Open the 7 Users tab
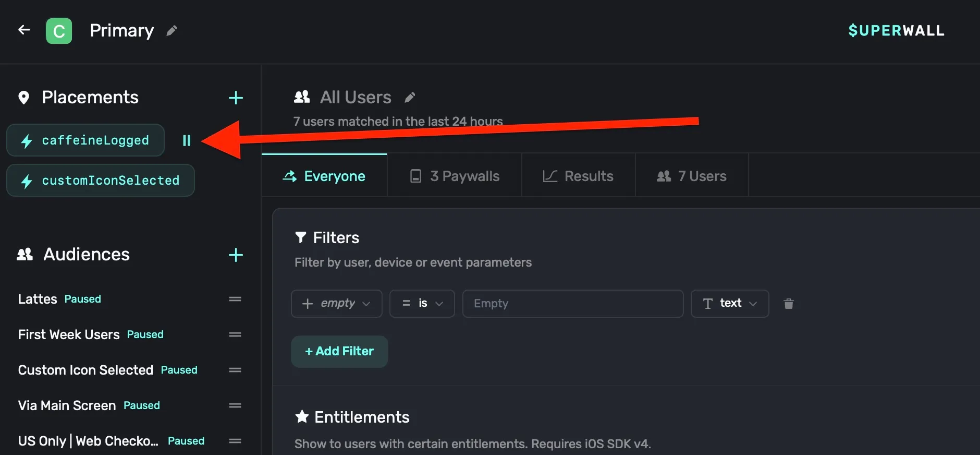Image resolution: width=980 pixels, height=455 pixels. coord(692,176)
